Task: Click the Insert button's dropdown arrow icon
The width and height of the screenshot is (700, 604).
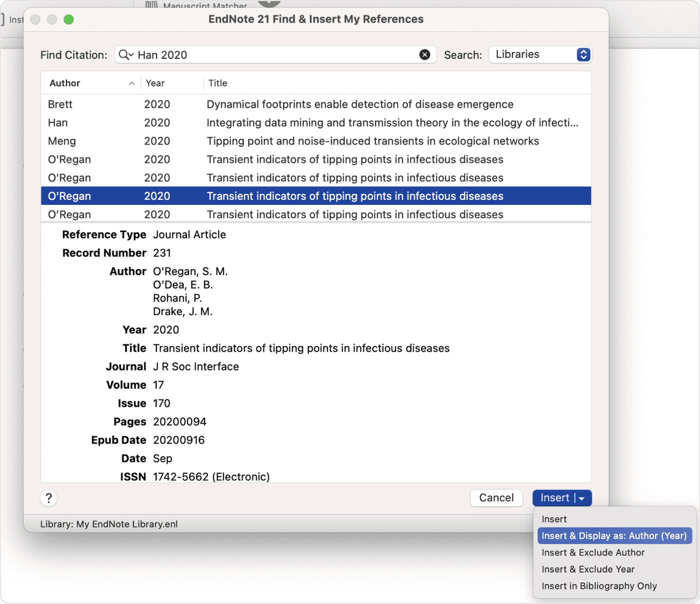Action: 581,498
